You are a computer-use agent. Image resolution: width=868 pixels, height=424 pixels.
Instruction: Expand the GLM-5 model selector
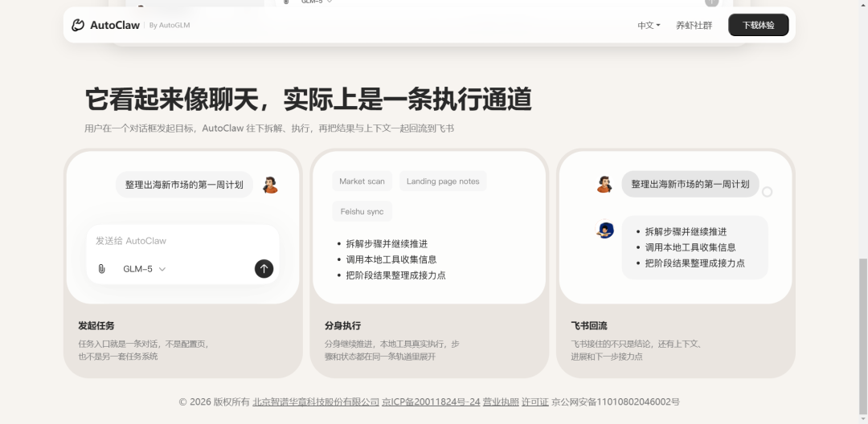click(x=144, y=269)
